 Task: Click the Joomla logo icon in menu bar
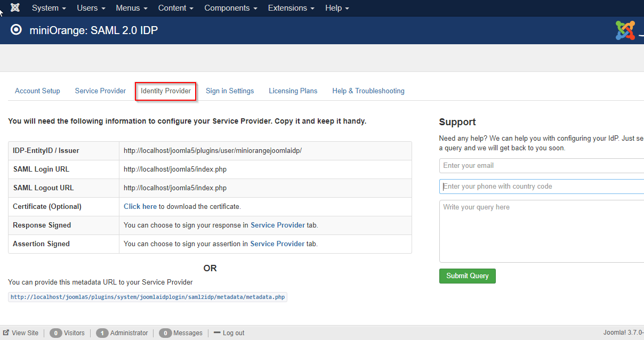[15, 8]
